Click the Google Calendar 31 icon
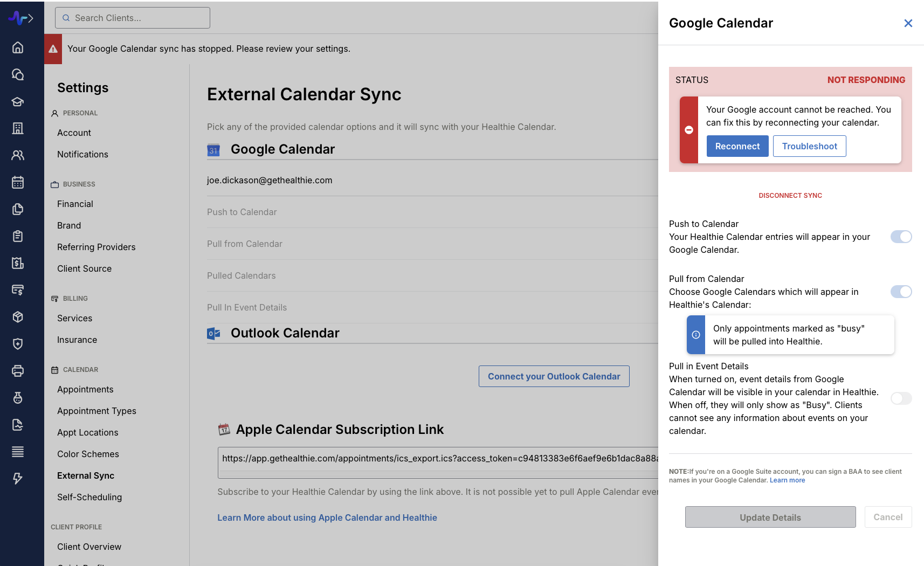 pyautogui.click(x=213, y=150)
